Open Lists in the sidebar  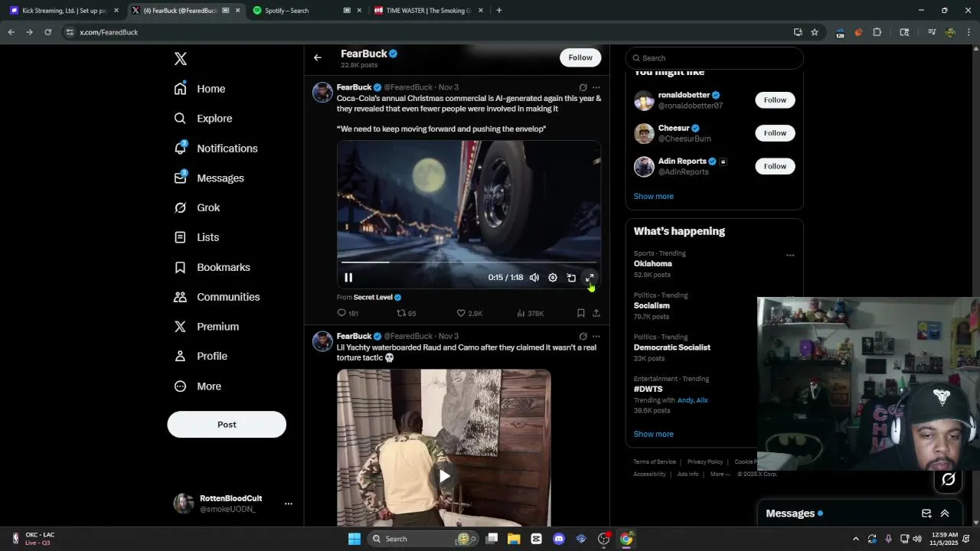(x=196, y=237)
